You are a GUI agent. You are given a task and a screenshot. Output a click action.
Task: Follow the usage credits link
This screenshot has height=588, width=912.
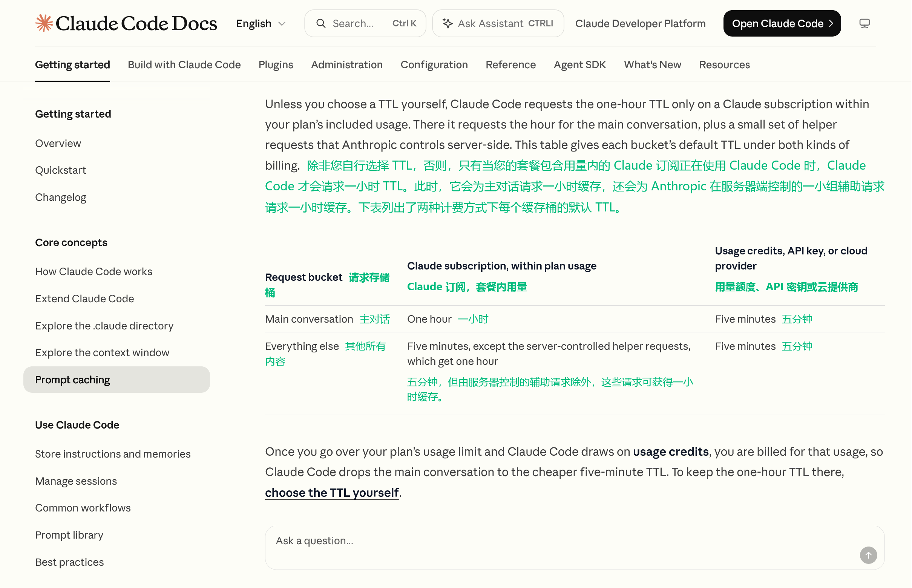(x=671, y=452)
